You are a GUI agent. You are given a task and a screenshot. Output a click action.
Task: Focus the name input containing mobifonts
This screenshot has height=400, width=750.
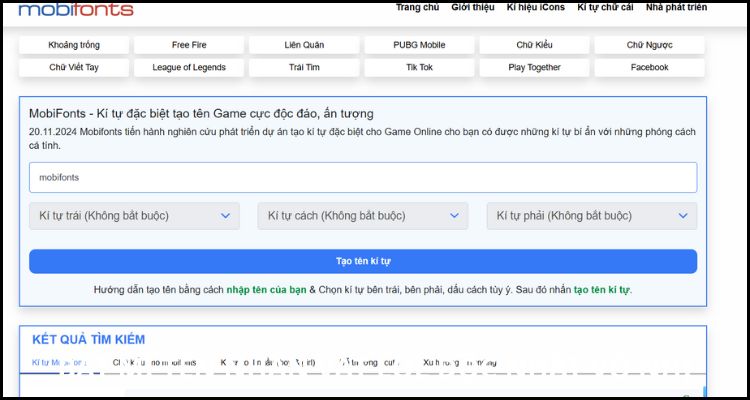point(363,178)
